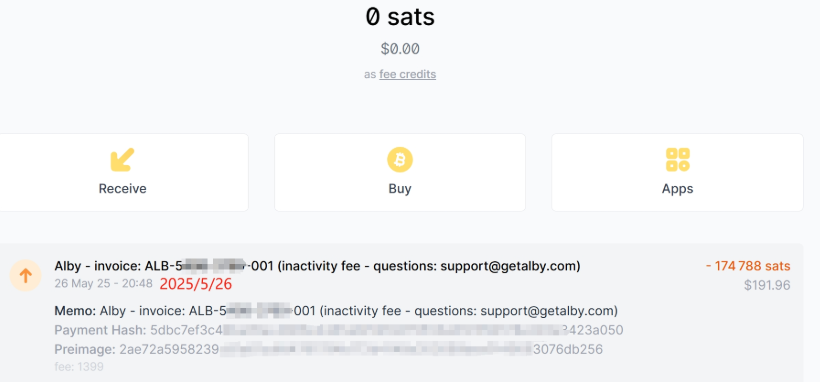Click the red 2025/5/26 date annotation
Image resolution: width=820 pixels, height=382 pixels.
point(196,284)
